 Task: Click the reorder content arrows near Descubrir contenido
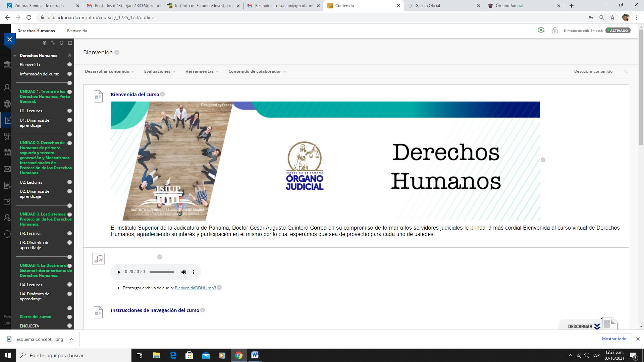pos(626,71)
